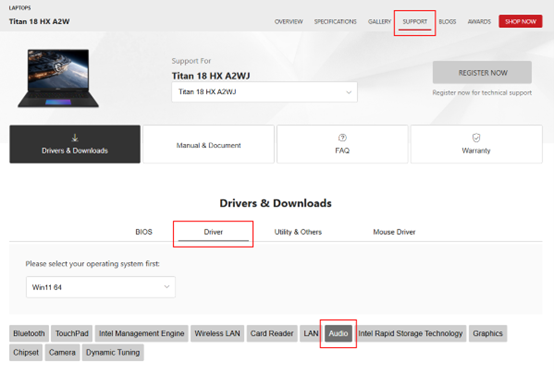Go to Specifications in top navigation
The width and height of the screenshot is (554, 374).
[x=335, y=22]
